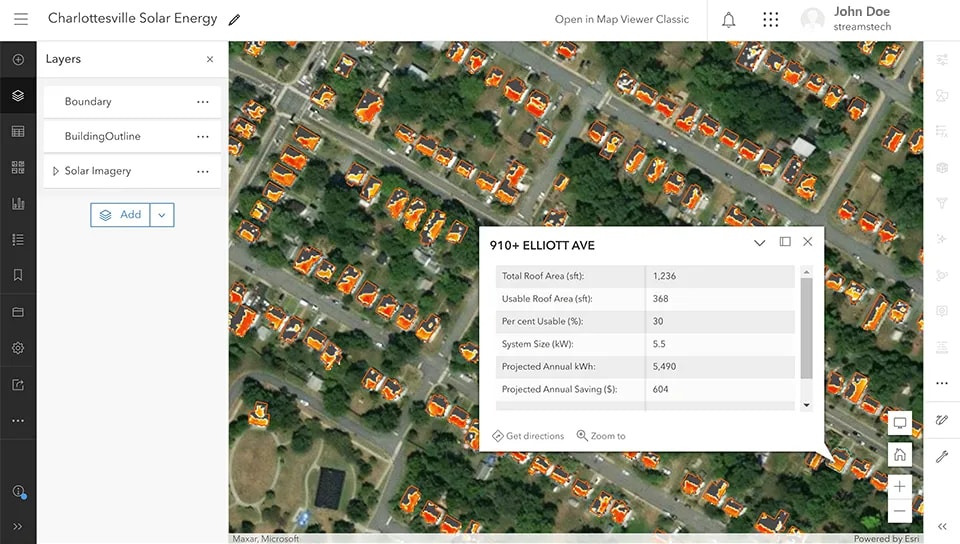Click the map Home extent button
Viewport: 960px width, 544px height.
coord(899,455)
